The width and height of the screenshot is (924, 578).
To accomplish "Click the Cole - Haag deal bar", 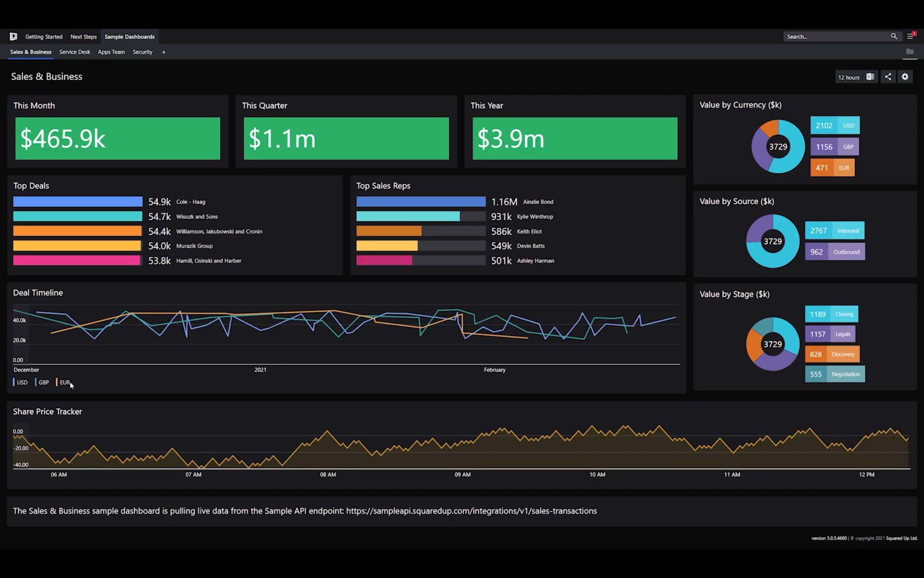I will (x=78, y=202).
